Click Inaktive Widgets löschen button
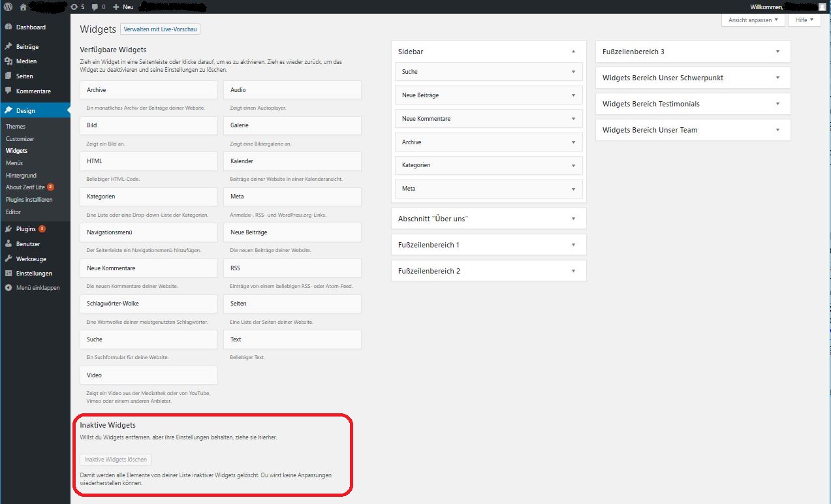The height and width of the screenshot is (504, 831). tap(116, 460)
